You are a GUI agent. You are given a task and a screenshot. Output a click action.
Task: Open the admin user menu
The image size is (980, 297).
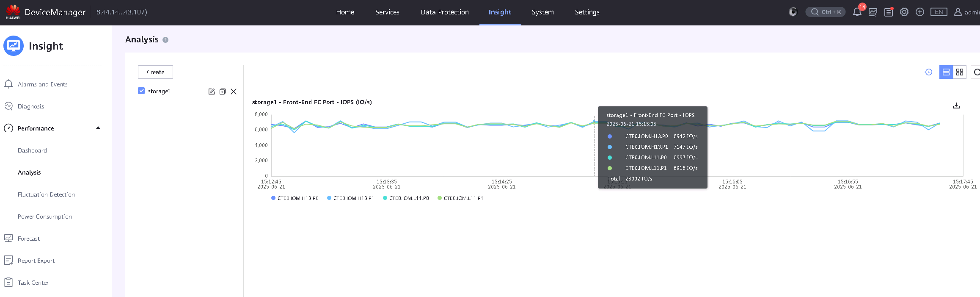[x=966, y=12]
